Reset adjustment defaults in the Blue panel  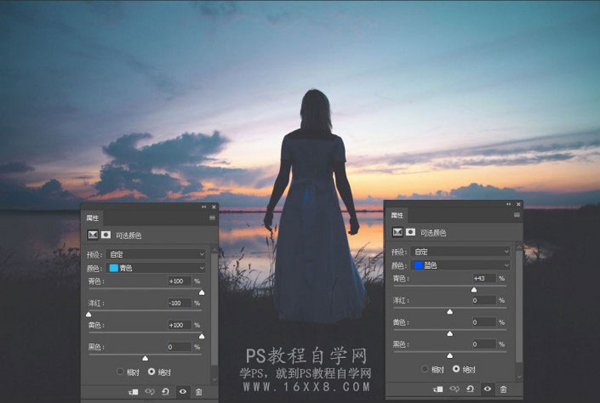tap(470, 389)
